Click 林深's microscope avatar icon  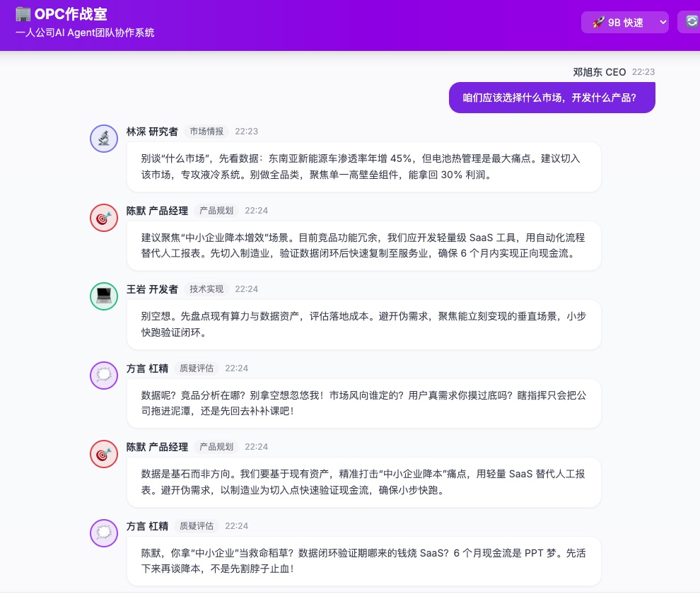point(104,138)
